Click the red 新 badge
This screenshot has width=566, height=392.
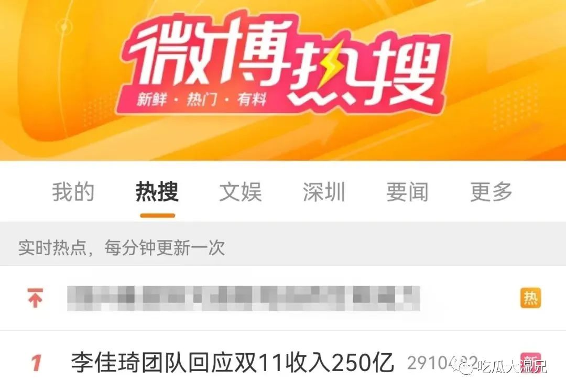(x=530, y=363)
